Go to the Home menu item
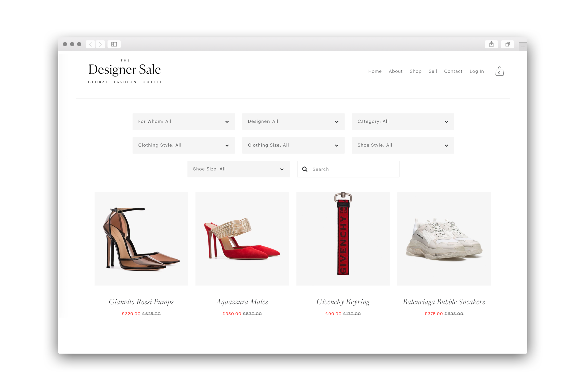588x392 pixels. click(375, 71)
